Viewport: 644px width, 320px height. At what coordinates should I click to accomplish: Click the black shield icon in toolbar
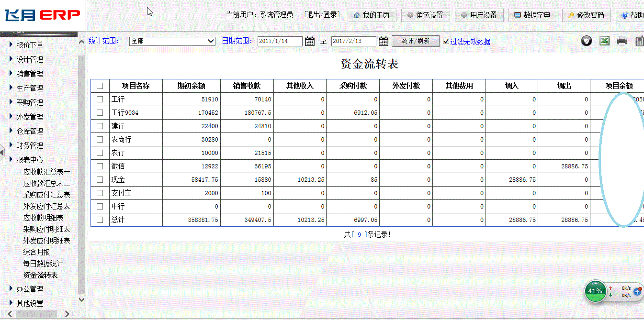click(x=587, y=41)
